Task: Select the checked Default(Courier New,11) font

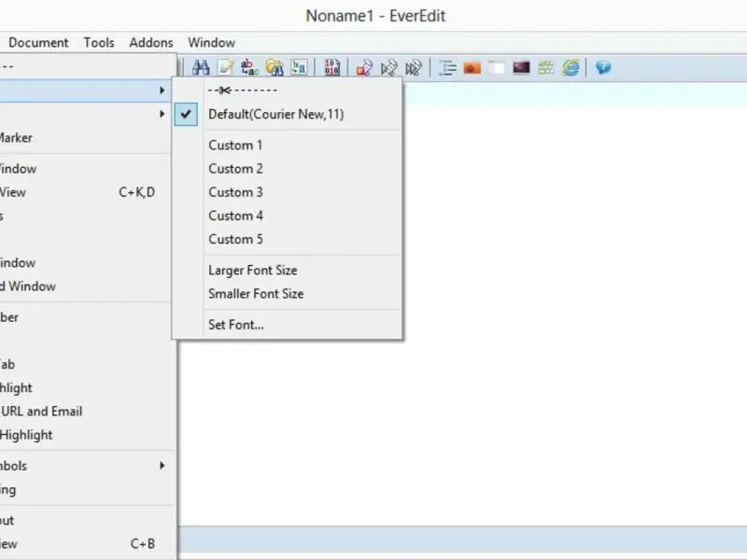Action: 288,114
